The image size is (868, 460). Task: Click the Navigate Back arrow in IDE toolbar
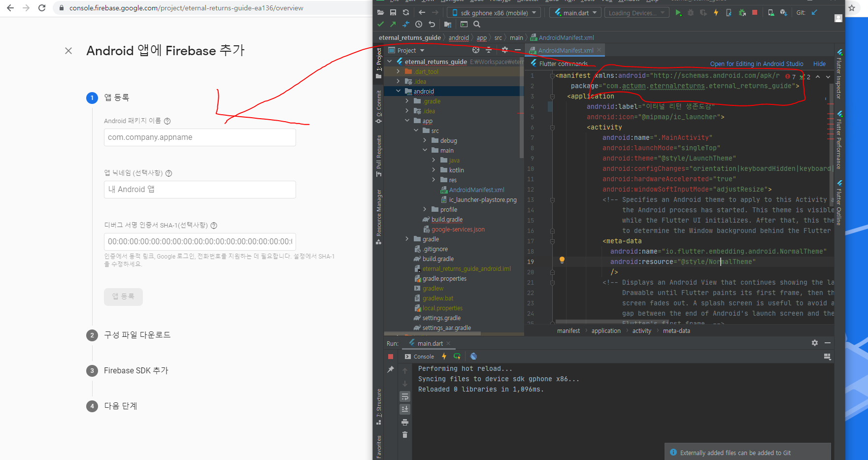422,12
